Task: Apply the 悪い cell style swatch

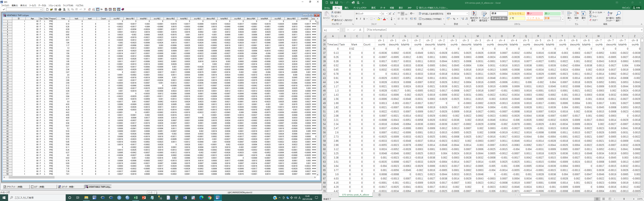Action: [534, 14]
